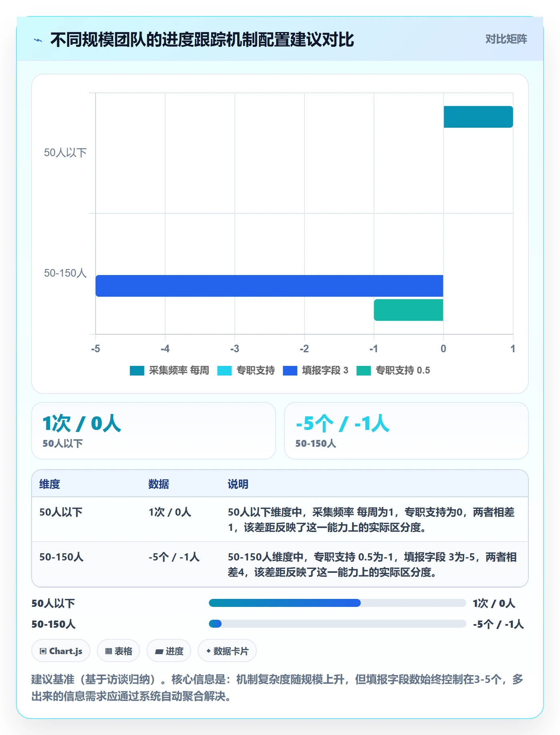
Task: Click the long blue bar for 50-150人
Action: [269, 286]
